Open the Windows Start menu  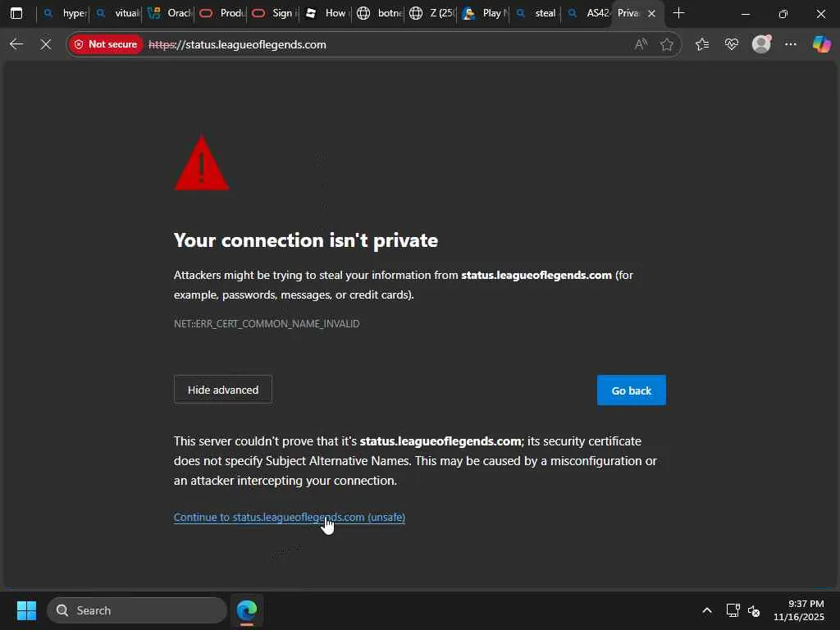click(26, 610)
